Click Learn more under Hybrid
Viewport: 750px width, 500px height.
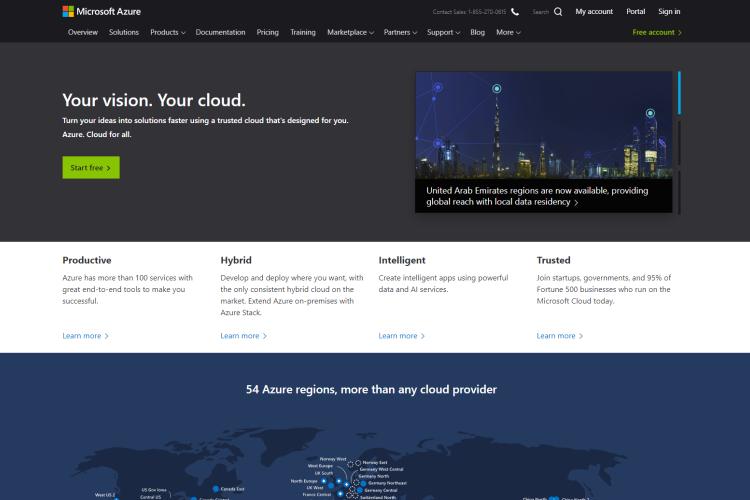coord(243,336)
